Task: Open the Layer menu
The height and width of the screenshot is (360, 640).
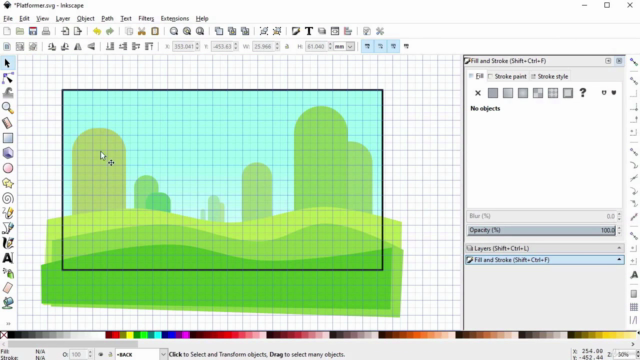Action: point(62,18)
